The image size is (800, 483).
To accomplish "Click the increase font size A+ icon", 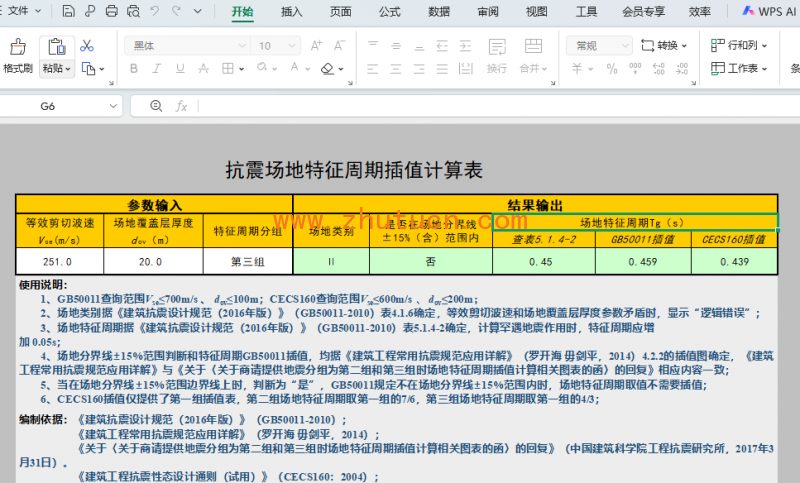I will [x=316, y=46].
